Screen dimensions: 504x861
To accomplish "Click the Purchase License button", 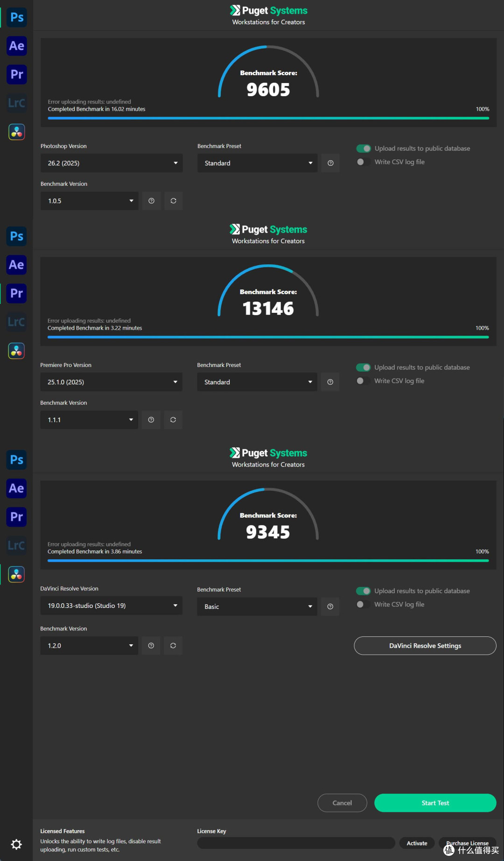I will (467, 843).
